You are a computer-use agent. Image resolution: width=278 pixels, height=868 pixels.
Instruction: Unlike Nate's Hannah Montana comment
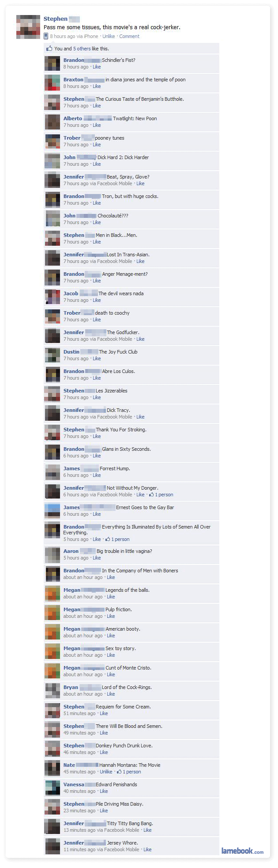click(106, 772)
